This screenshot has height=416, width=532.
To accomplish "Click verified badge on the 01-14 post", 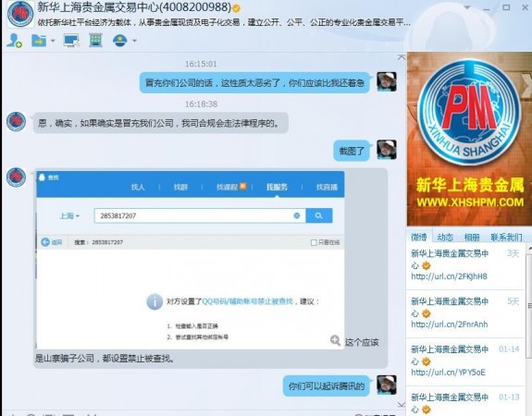I will [x=427, y=361].
